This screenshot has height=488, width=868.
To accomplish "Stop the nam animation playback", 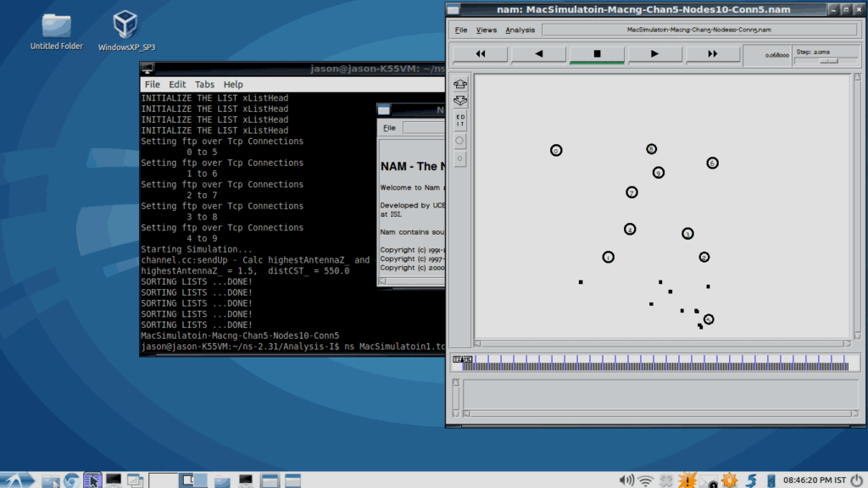I will click(597, 53).
